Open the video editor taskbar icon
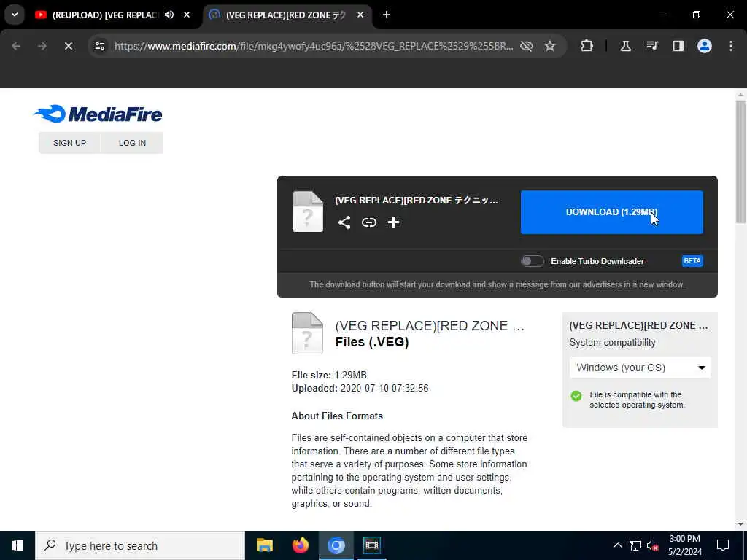The image size is (747, 560). coord(371,545)
